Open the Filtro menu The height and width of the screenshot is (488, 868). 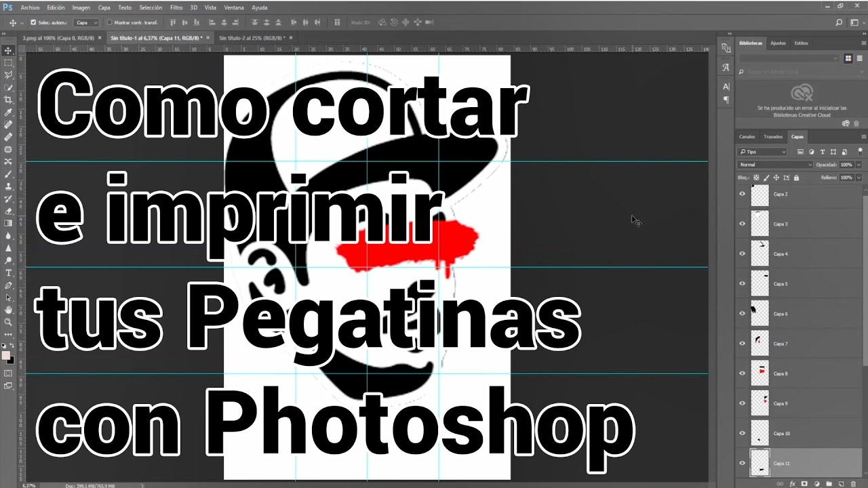[x=176, y=7]
